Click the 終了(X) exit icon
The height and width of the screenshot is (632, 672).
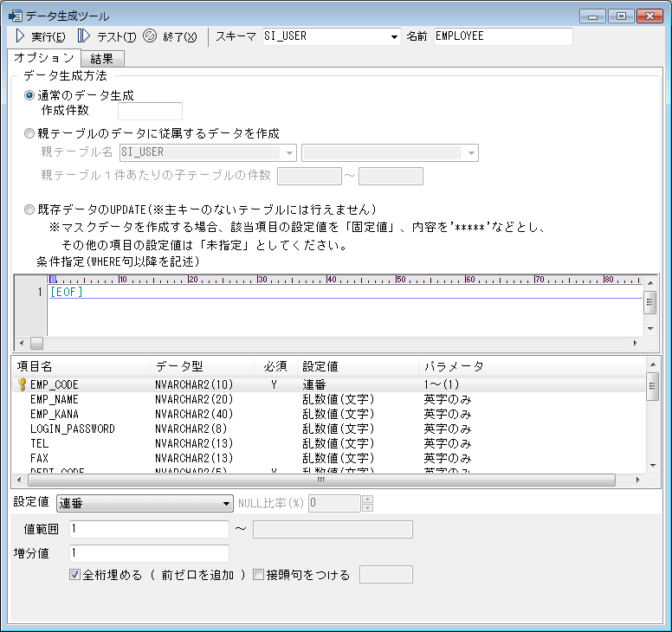click(x=149, y=36)
